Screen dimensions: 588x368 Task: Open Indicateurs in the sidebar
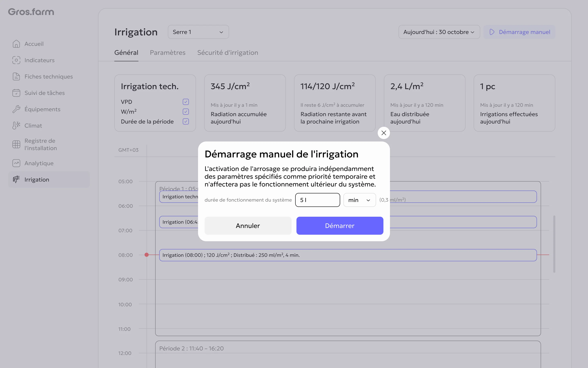[x=49, y=60]
